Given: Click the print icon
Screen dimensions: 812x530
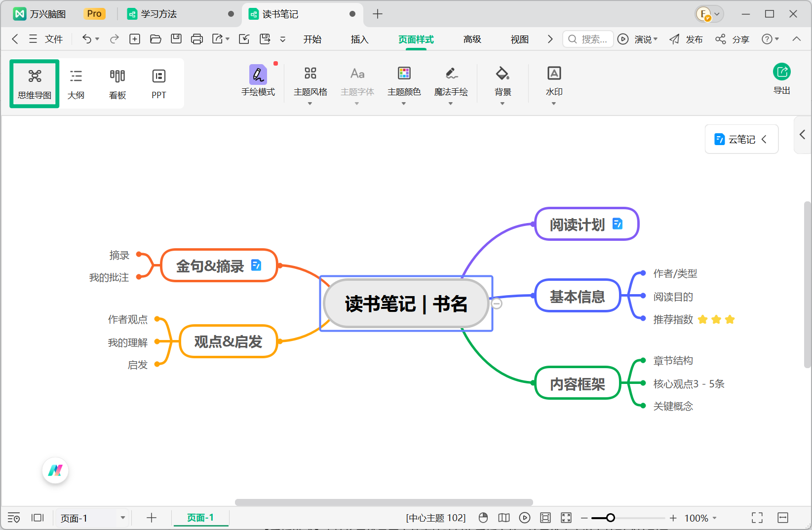Looking at the screenshot, I should coord(197,39).
